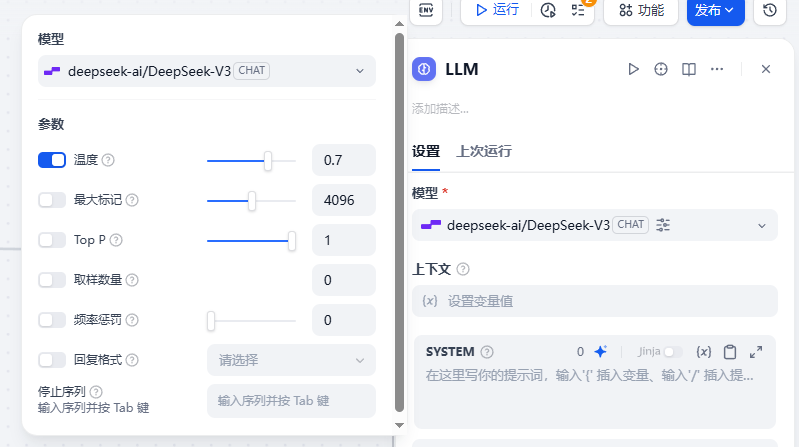The height and width of the screenshot is (447, 799).
Task: Open model dropdown in the parameters popup
Action: coord(207,71)
